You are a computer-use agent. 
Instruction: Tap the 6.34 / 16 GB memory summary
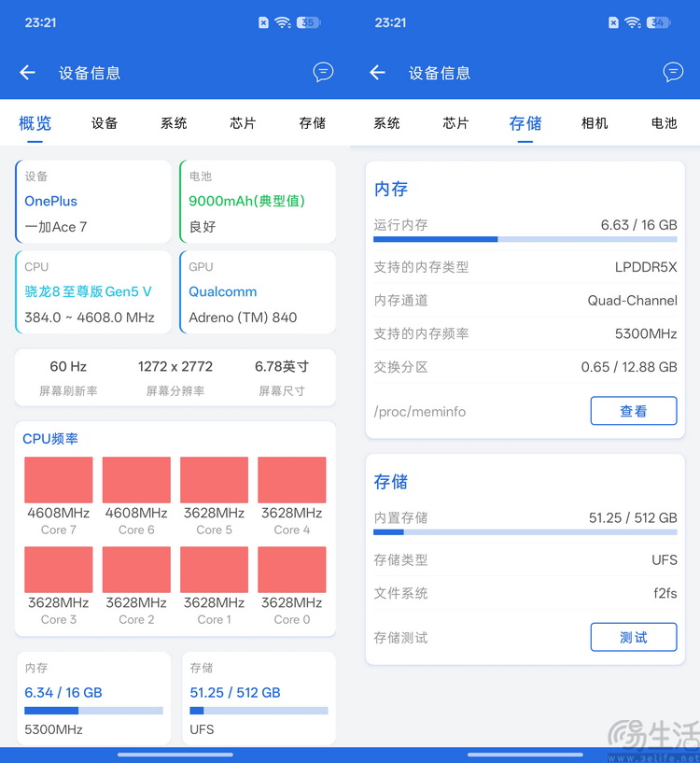[x=63, y=692]
